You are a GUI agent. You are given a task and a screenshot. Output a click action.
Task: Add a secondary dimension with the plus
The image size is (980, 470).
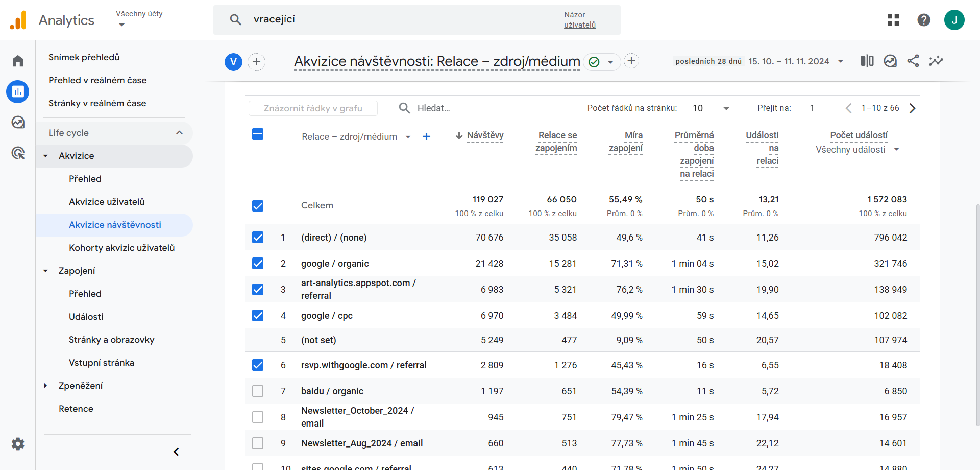point(427,136)
